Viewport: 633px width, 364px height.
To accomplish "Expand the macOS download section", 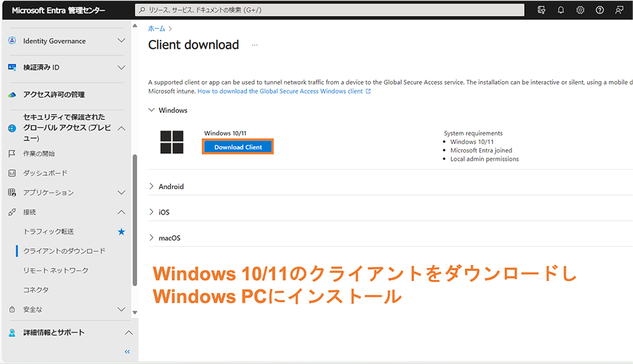I will tap(151, 237).
